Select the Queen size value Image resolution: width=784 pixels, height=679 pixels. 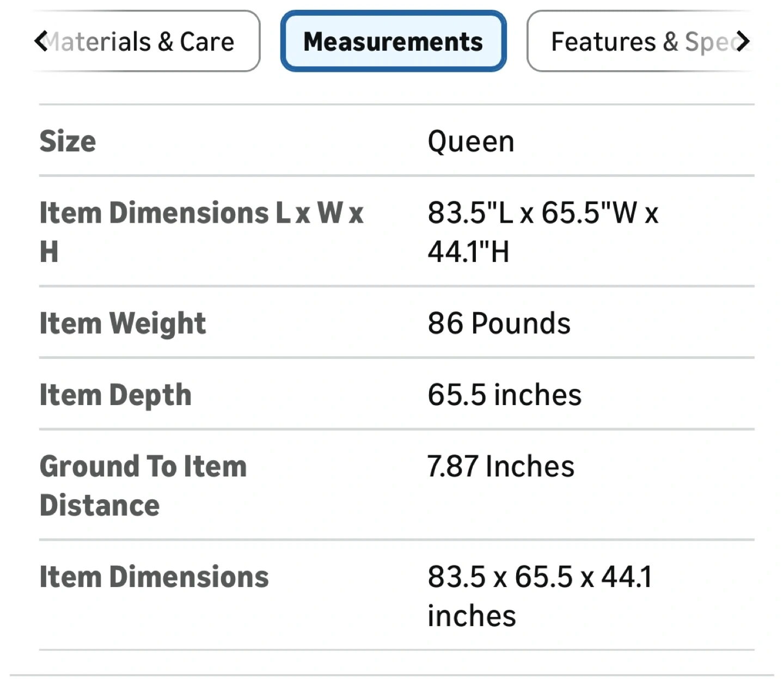pyautogui.click(x=471, y=142)
